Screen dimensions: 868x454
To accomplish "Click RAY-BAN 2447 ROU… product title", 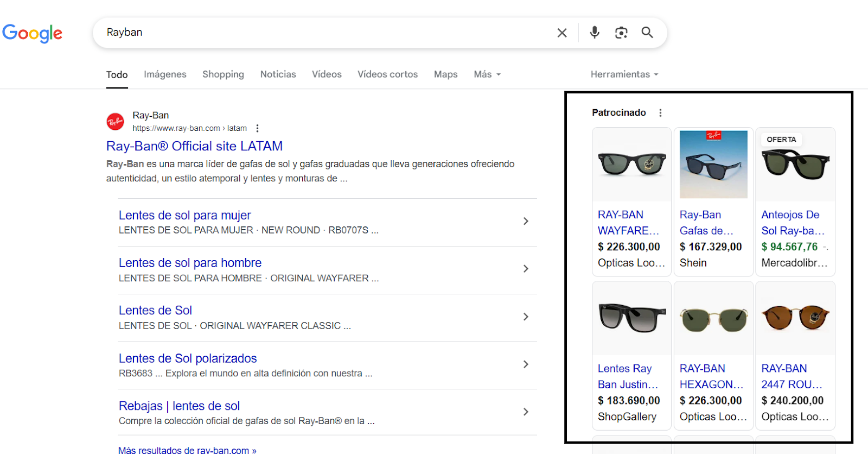I will pos(792,376).
